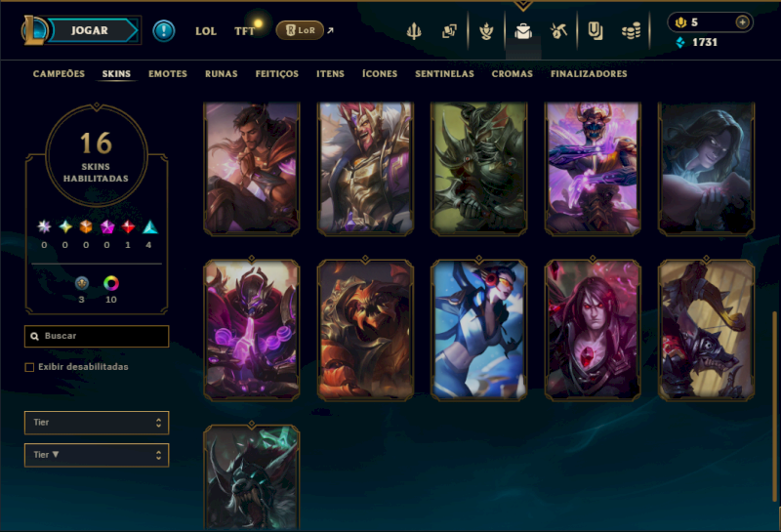Open the Loot backpack icon
781x532 pixels.
(523, 31)
